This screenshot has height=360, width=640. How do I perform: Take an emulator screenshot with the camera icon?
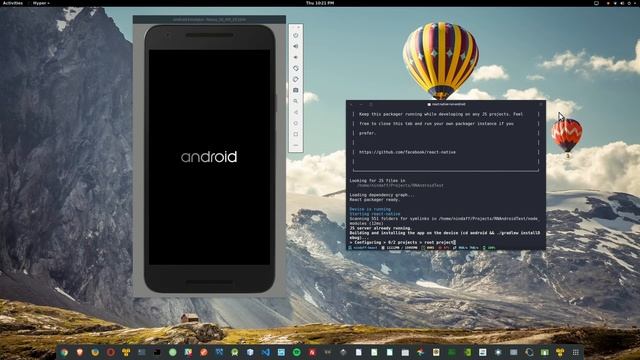[296, 90]
